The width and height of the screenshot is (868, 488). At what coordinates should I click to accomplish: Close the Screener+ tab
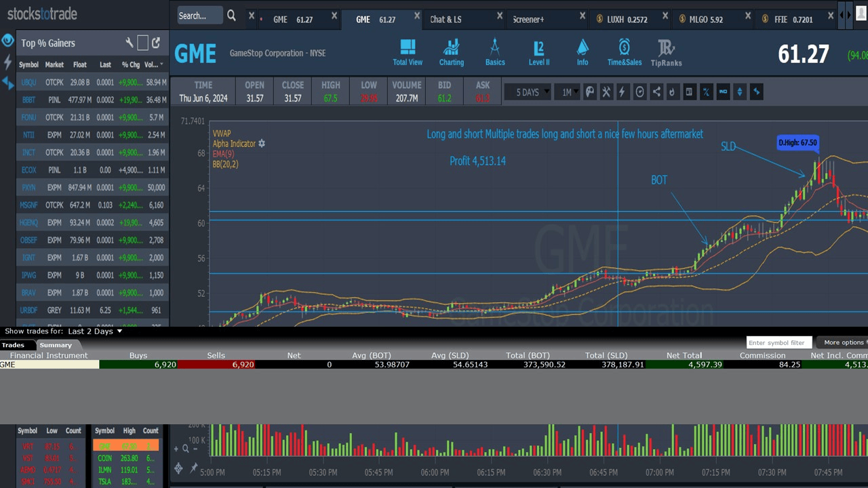(x=583, y=16)
